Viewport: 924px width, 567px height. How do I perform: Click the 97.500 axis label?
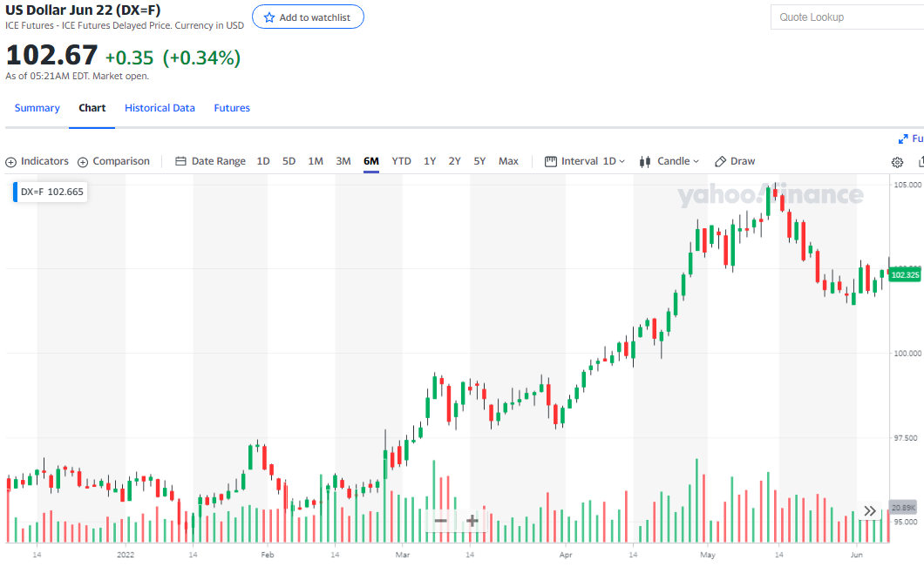[x=906, y=438]
